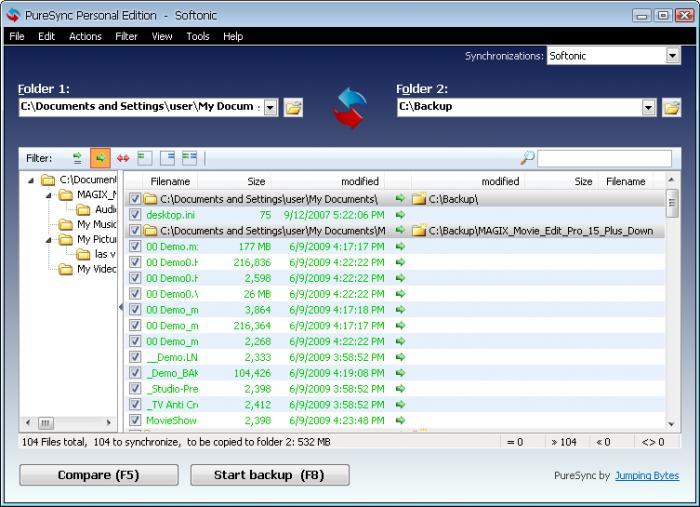Click the C:\Backup\MAGIX_Movie_Edit_Pro folder icon
Viewport: 700px width, 507px height.
pos(419,231)
